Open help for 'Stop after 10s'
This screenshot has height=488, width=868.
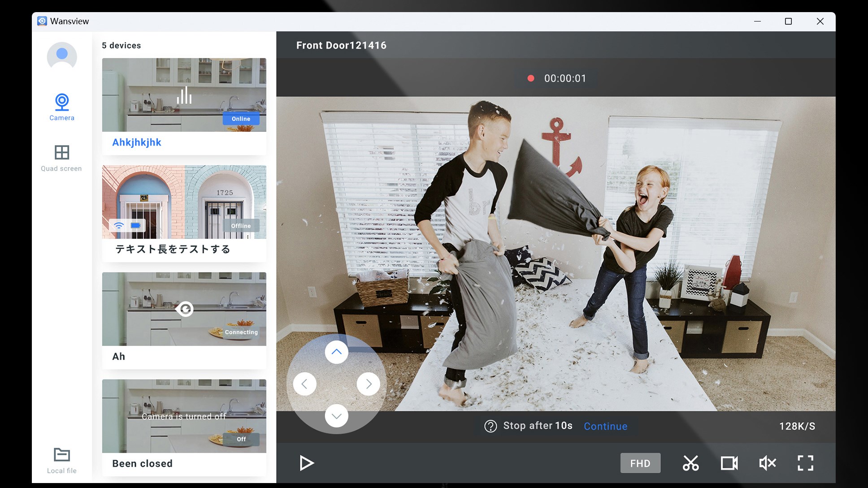[x=490, y=426]
